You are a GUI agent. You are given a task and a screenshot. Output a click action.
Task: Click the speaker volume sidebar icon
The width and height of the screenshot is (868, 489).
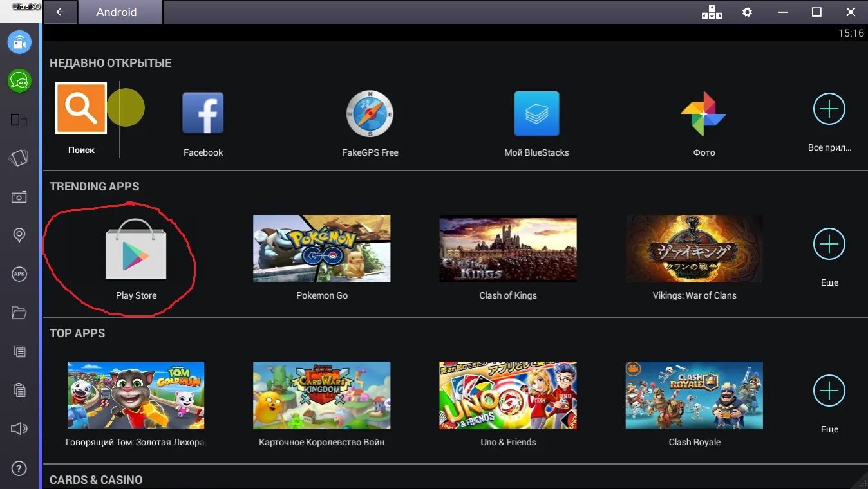coord(19,429)
